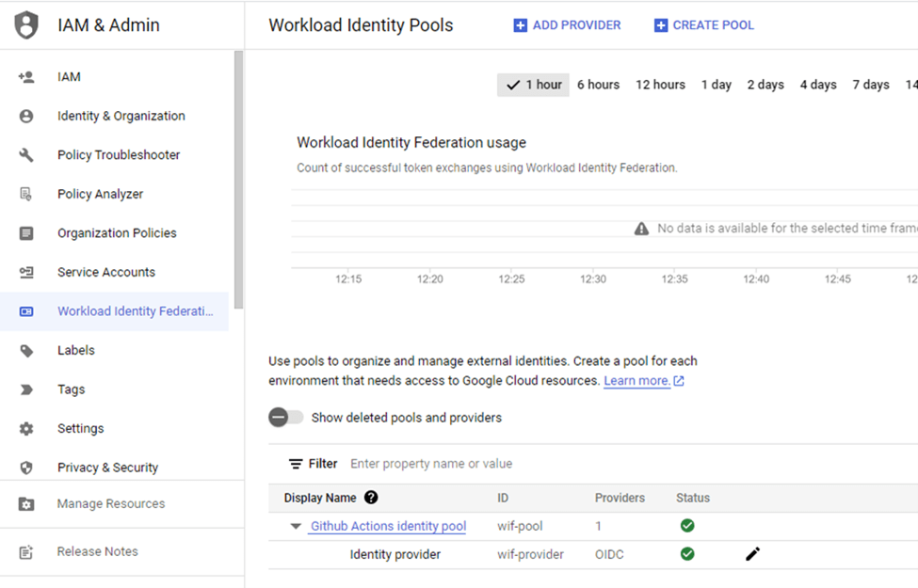Toggle Show deleted pools and providers
This screenshot has height=588, width=918.
click(x=286, y=418)
